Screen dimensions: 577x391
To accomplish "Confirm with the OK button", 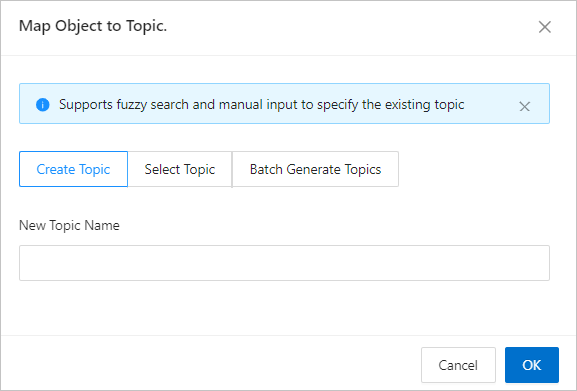I will tap(532, 365).
